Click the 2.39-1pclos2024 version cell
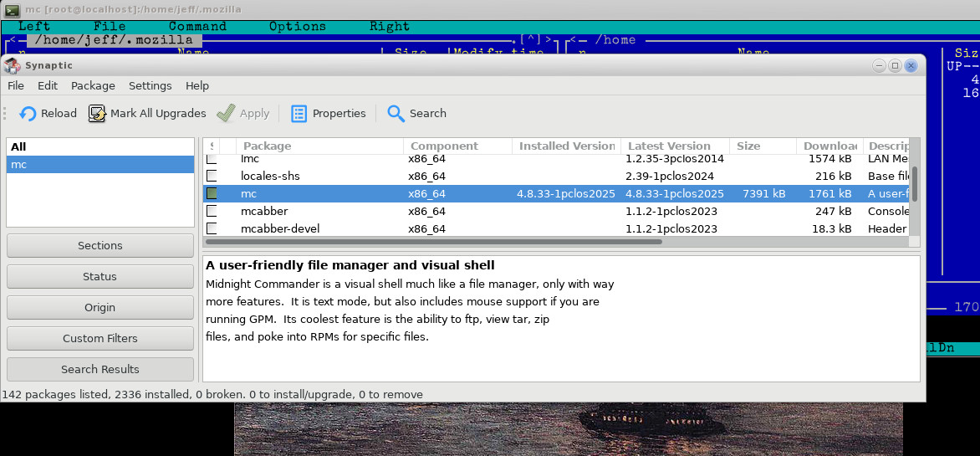 670,176
